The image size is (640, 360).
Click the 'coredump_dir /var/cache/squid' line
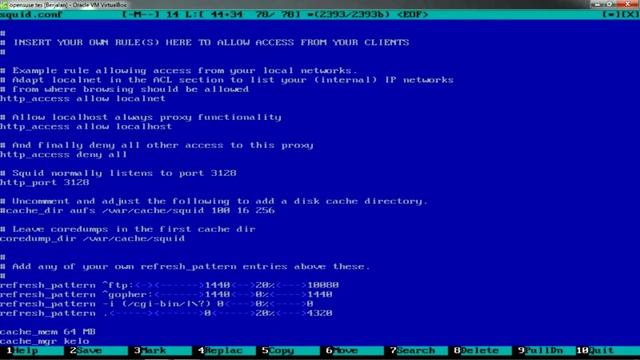(93, 239)
